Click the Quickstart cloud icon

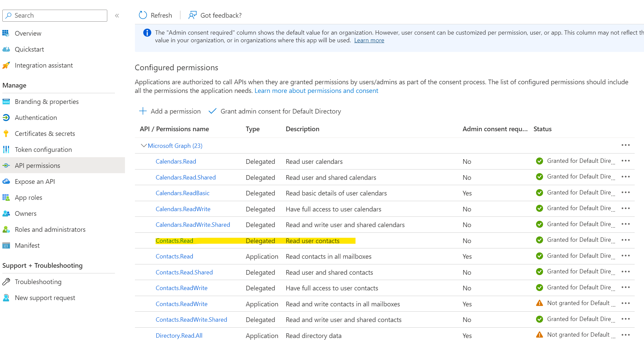pyautogui.click(x=6, y=49)
